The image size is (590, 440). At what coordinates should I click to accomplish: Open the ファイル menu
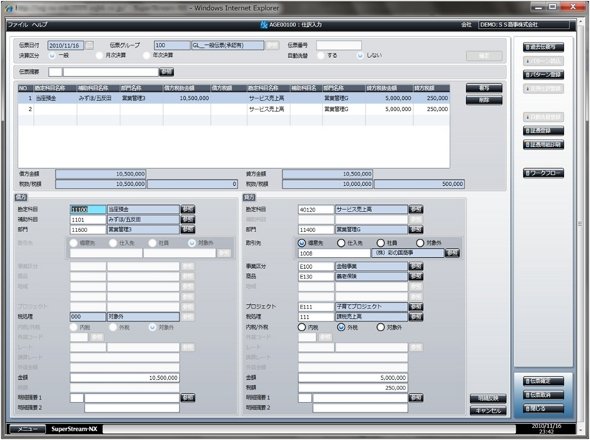pos(18,24)
